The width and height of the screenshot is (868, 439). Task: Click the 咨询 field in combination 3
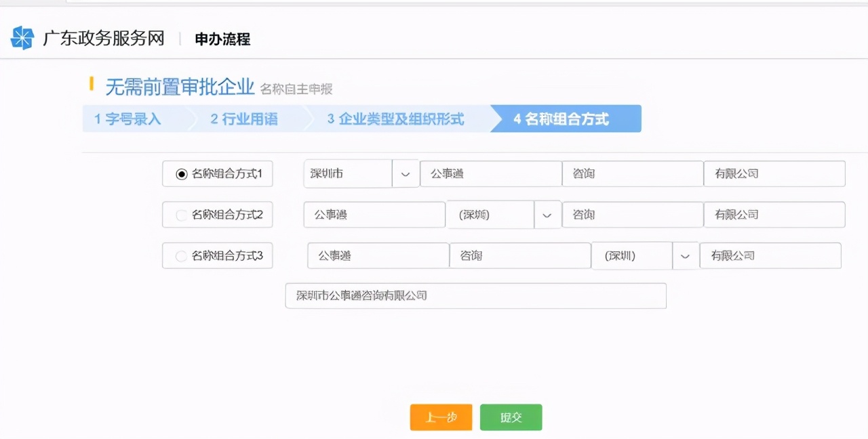(519, 256)
